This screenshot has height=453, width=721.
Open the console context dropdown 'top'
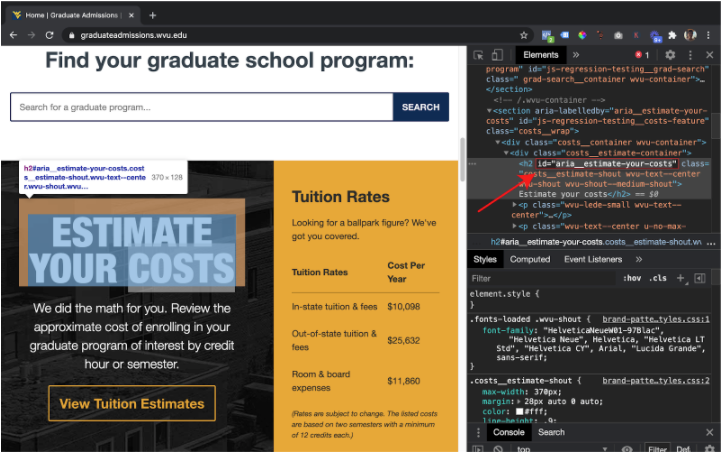pyautogui.click(x=562, y=449)
